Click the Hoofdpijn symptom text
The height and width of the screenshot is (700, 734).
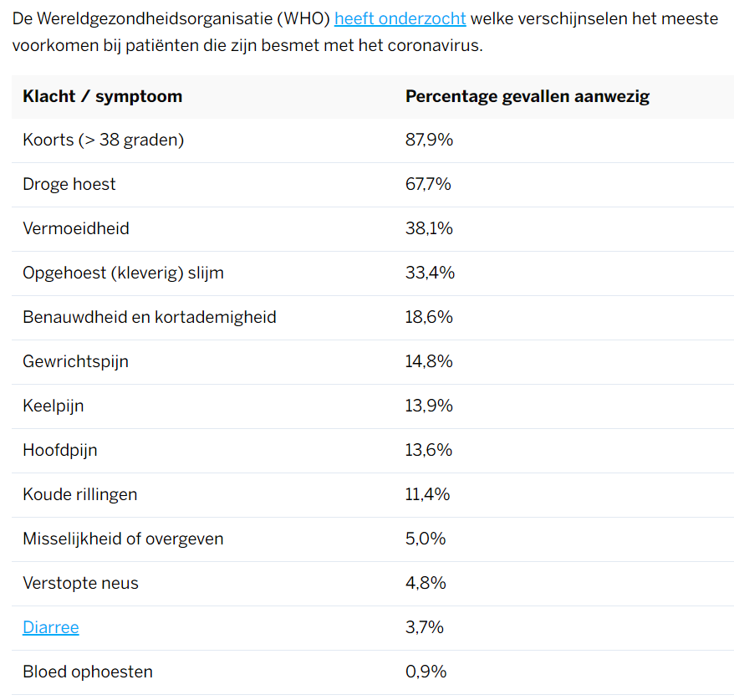pos(60,450)
